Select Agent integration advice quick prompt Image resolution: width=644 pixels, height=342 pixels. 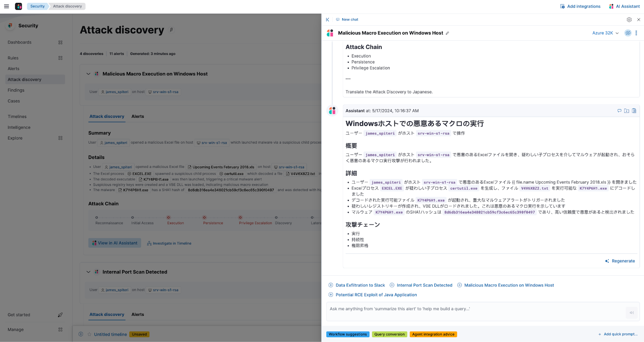433,334
